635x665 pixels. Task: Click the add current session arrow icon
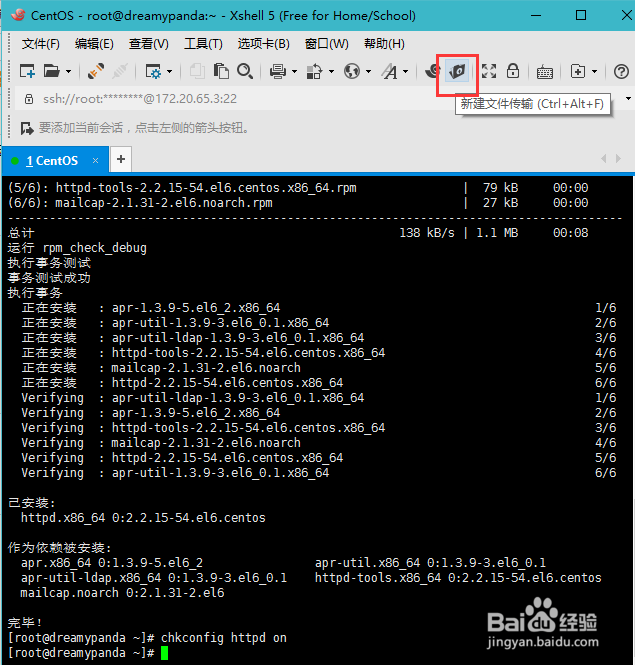pyautogui.click(x=27, y=128)
